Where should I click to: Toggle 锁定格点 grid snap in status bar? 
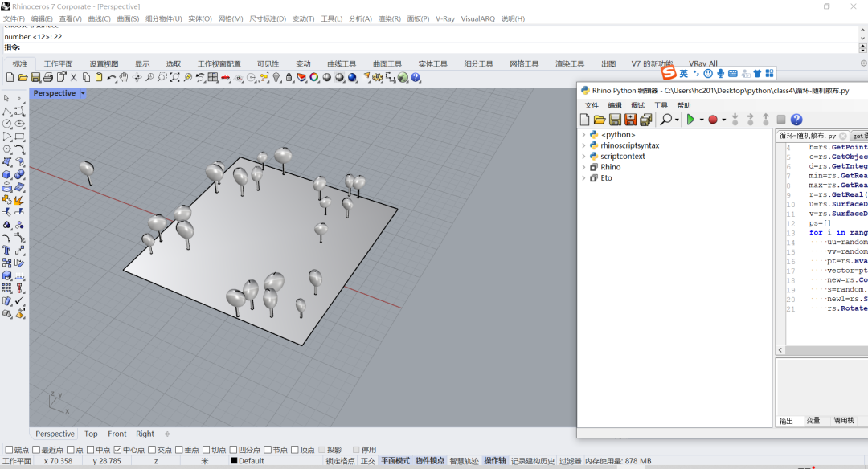pos(340,461)
